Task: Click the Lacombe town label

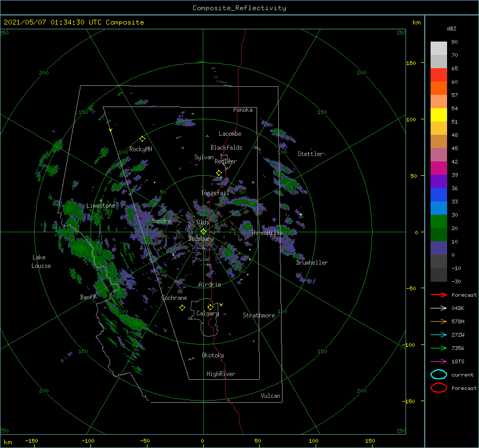Action: coord(230,134)
